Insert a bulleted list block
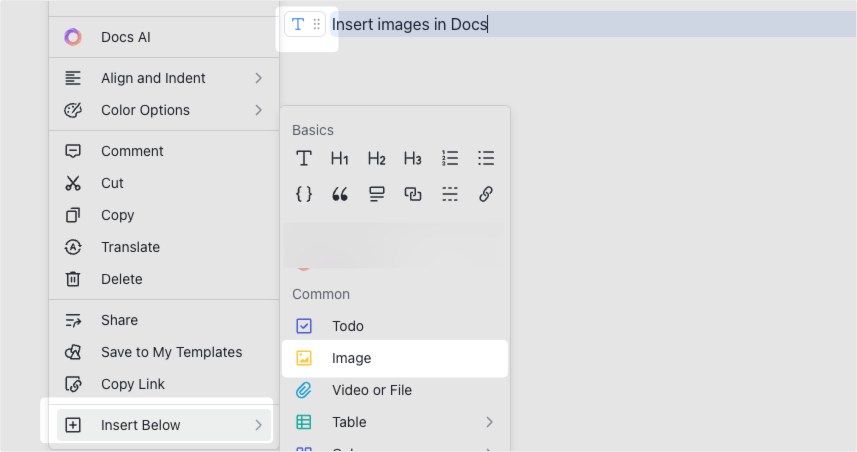857x452 pixels. coord(486,159)
